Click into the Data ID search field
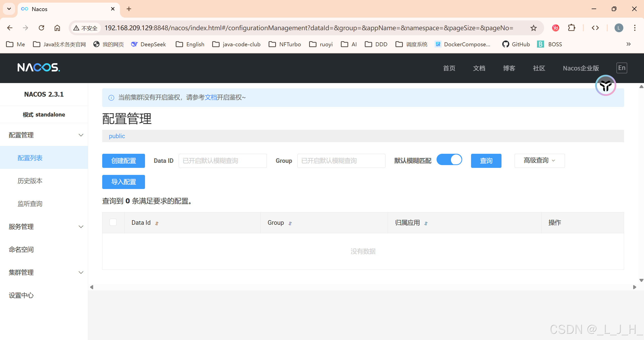644x340 pixels. (x=223, y=161)
